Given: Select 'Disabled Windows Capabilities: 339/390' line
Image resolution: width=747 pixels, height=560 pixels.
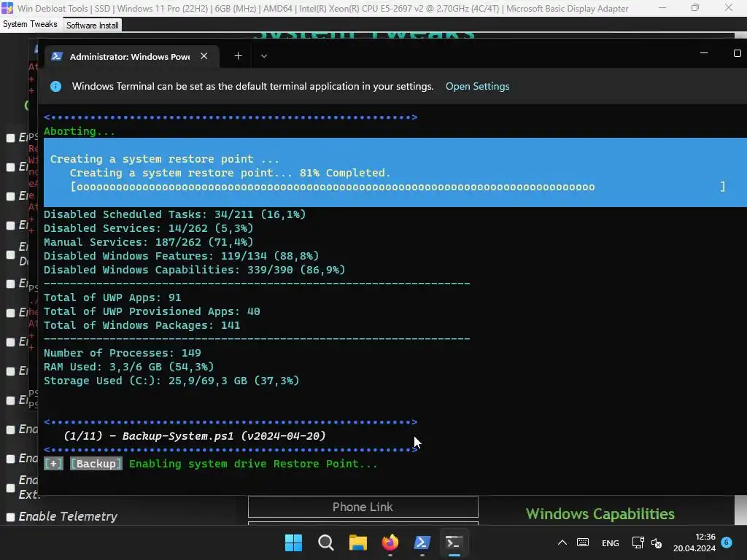Looking at the screenshot, I should pos(194,270).
